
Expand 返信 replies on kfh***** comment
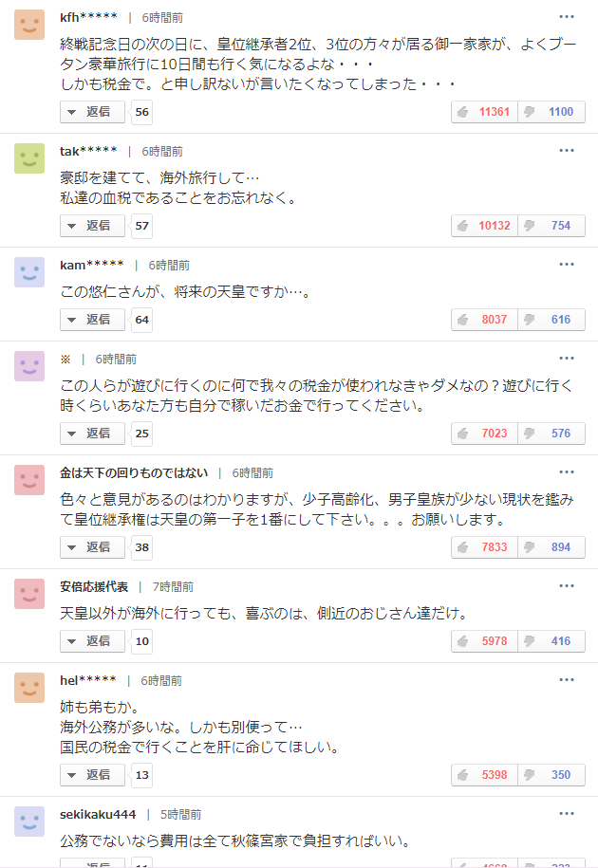[x=92, y=112]
